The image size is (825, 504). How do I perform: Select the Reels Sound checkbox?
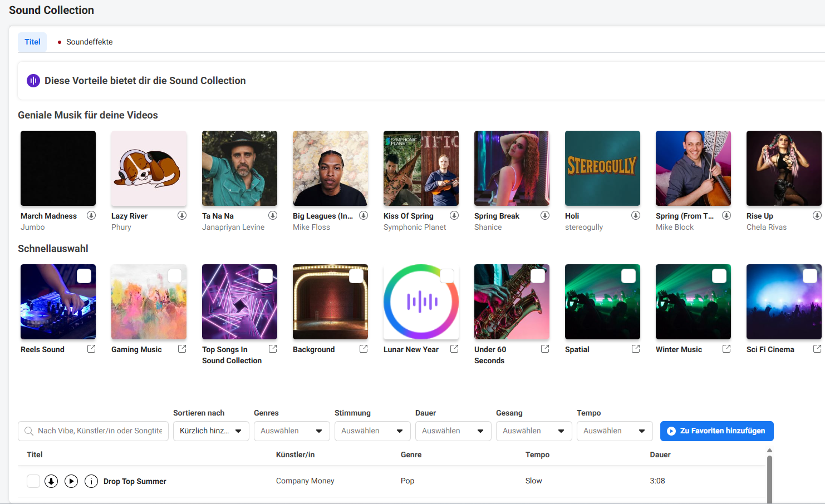pos(84,276)
